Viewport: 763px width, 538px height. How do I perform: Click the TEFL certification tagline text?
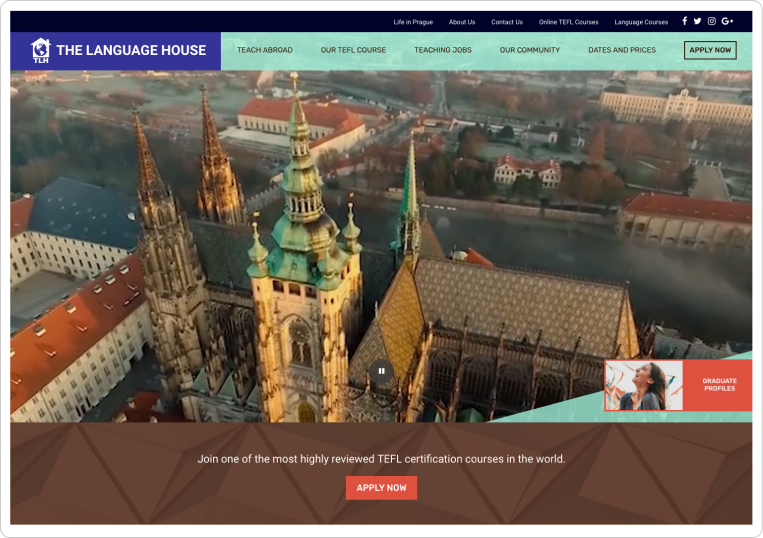coord(382,459)
